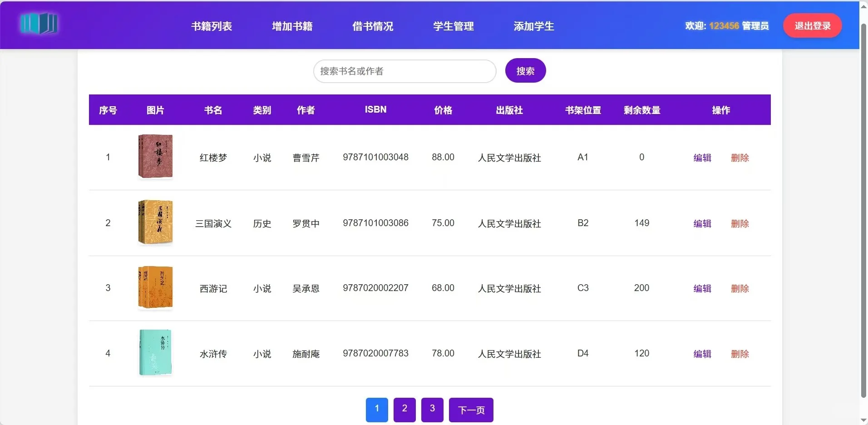
Task: Edit the 西游记 book entry
Action: pos(702,288)
